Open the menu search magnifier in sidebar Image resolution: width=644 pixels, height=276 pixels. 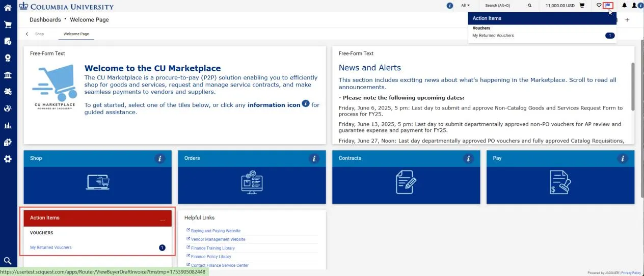(x=8, y=261)
